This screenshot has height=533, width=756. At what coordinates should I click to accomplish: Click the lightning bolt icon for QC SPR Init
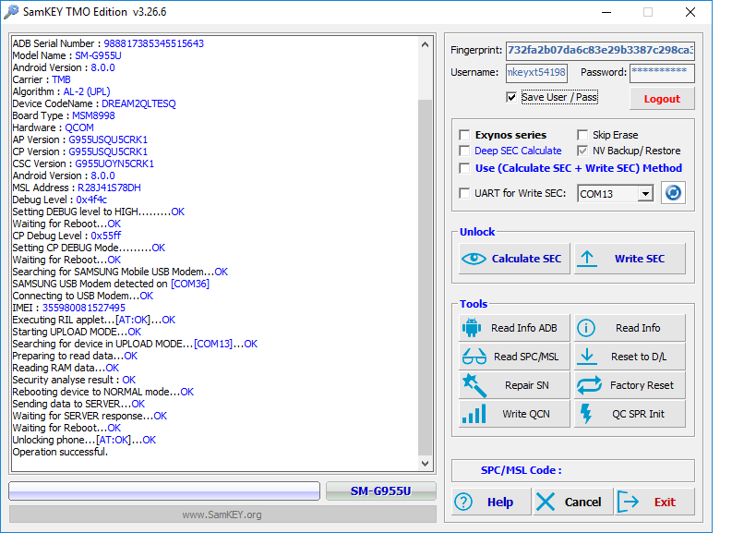(586, 414)
